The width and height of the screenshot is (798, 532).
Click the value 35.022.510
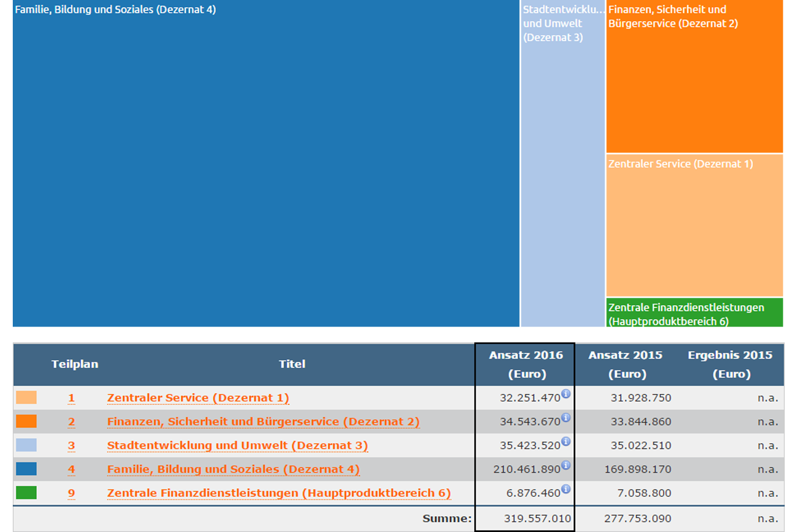[x=641, y=446]
